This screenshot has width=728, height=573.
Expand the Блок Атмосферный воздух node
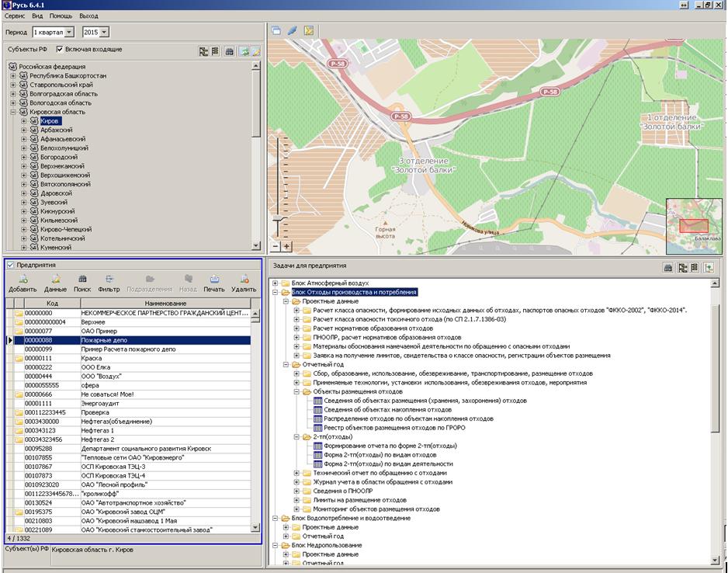(x=275, y=283)
